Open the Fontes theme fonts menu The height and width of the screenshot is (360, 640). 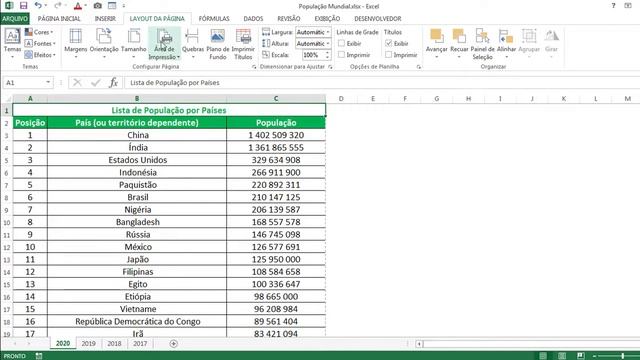coord(40,43)
